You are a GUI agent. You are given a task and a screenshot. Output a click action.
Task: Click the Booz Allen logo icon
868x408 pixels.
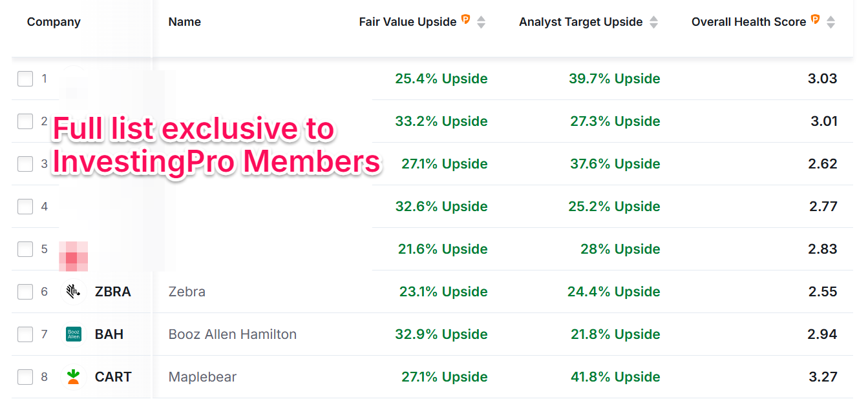point(74,334)
